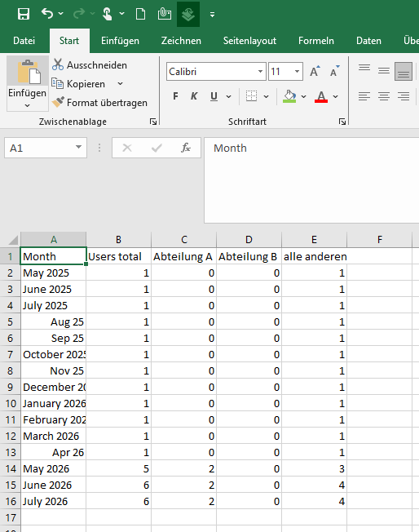Click the highlighted dark green quick access icon
This screenshot has width=419, height=532.
point(188,14)
